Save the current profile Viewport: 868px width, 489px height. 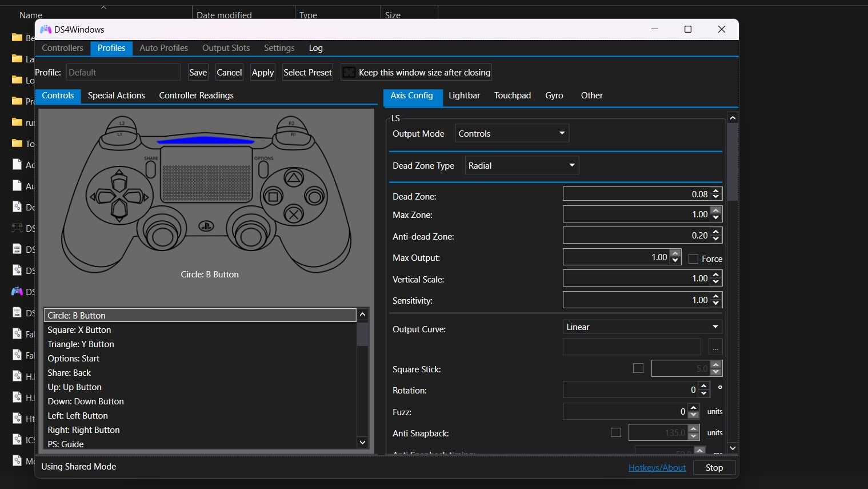(198, 73)
